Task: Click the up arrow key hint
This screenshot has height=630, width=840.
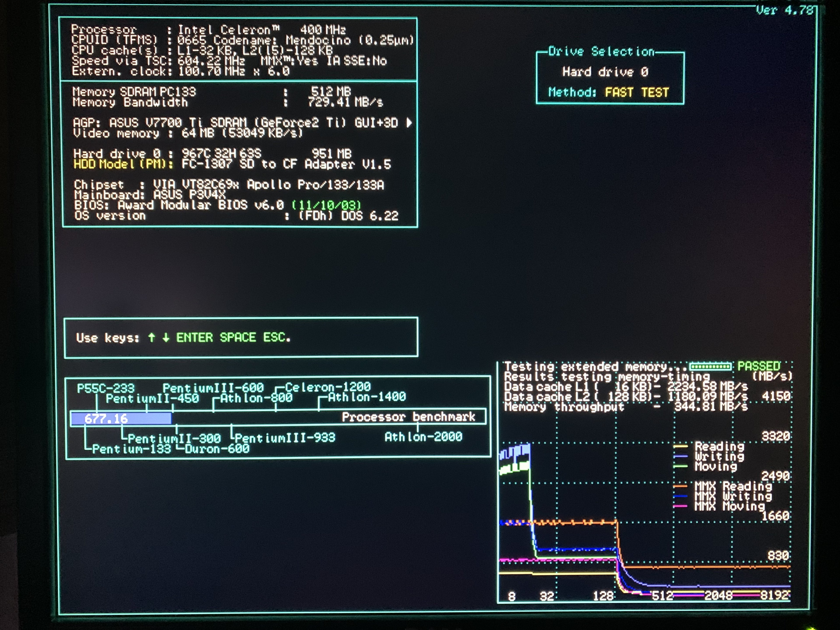Action: tap(152, 337)
